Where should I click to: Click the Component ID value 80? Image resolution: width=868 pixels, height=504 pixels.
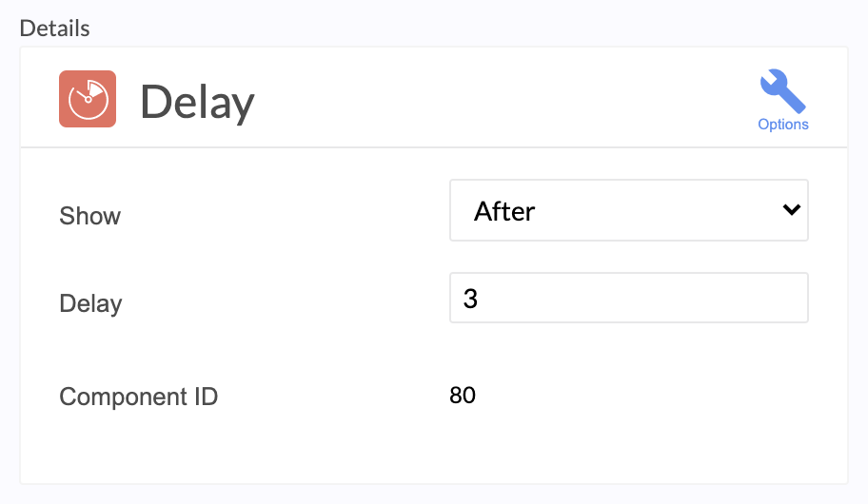463,395
